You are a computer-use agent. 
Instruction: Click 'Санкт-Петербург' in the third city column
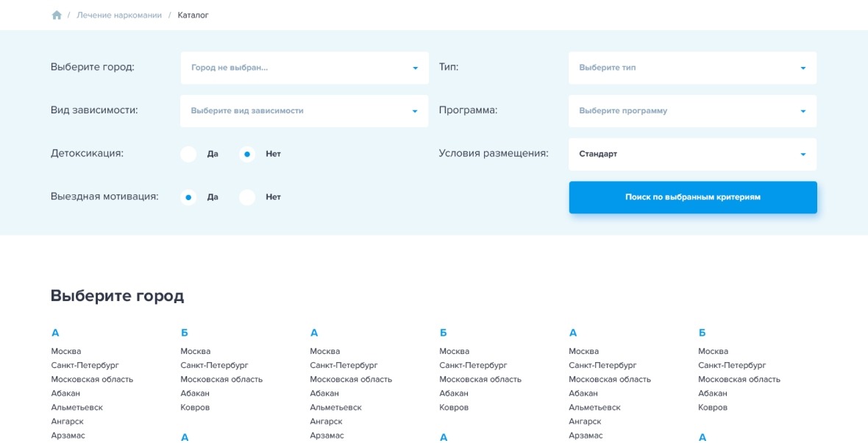click(x=344, y=366)
